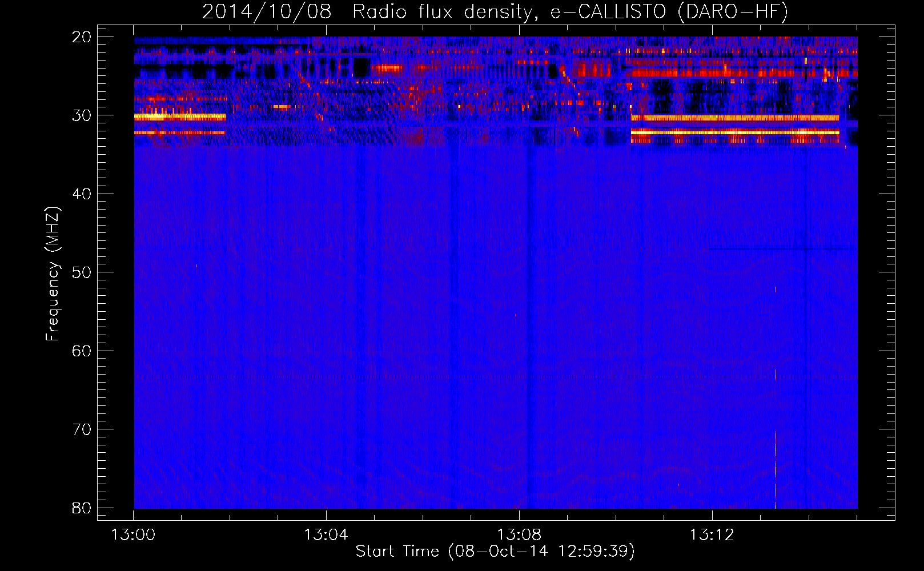Click the "Frequency (MHZ)" axis label
Screen dimensions: 924x571
[53, 274]
